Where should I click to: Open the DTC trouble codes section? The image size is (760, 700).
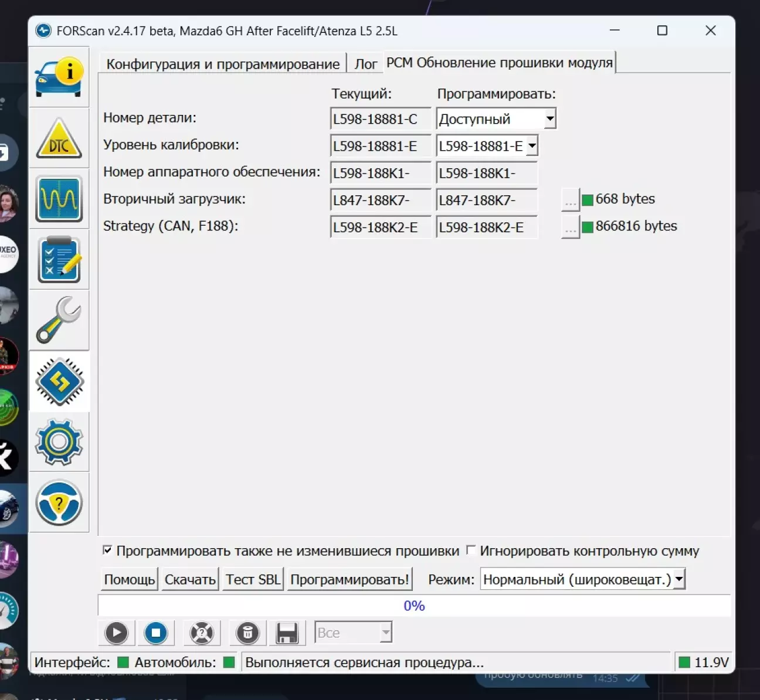click(59, 138)
